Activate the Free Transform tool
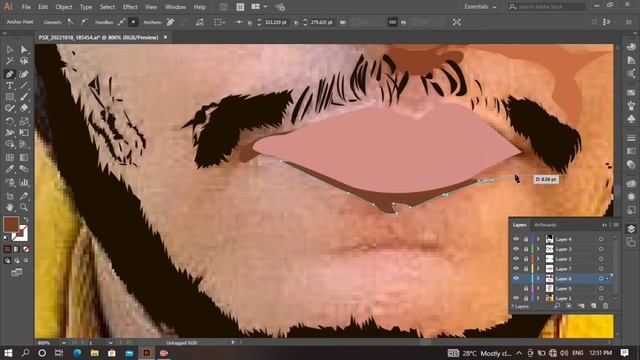 click(24, 133)
